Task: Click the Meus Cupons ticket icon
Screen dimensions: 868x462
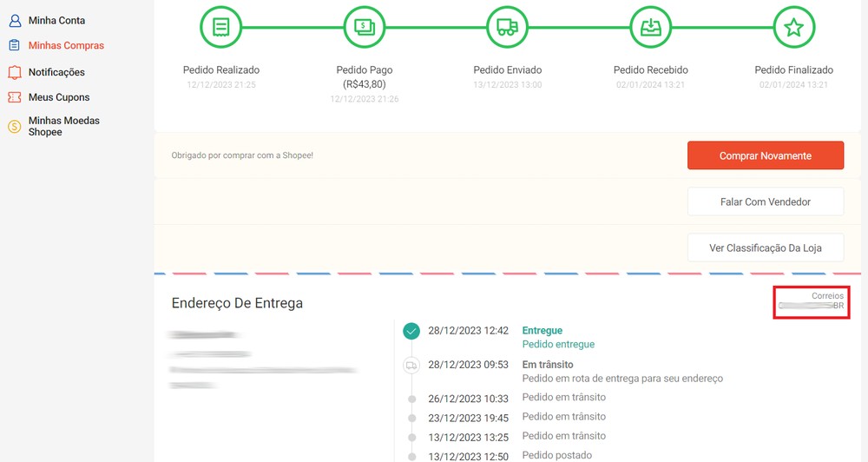Action: (15, 97)
